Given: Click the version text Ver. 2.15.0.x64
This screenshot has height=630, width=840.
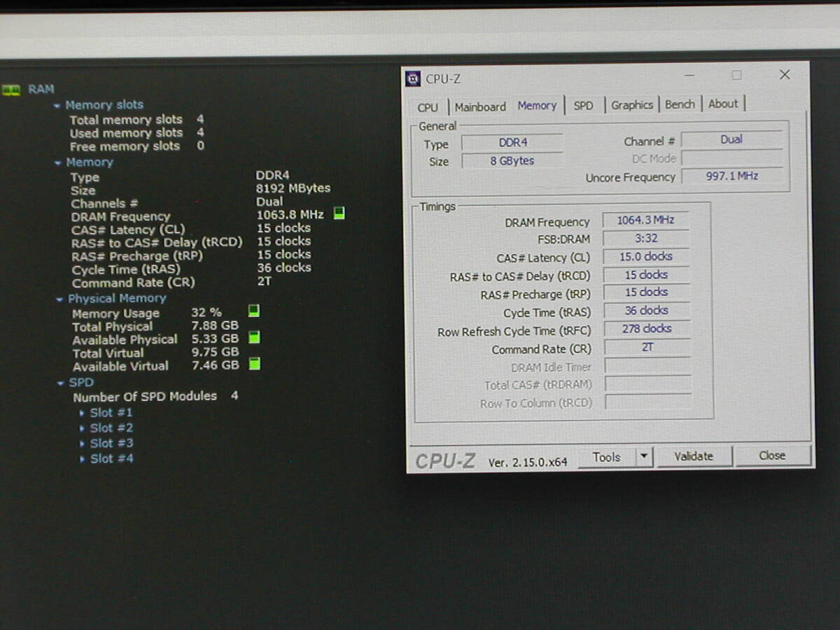Looking at the screenshot, I should [528, 463].
